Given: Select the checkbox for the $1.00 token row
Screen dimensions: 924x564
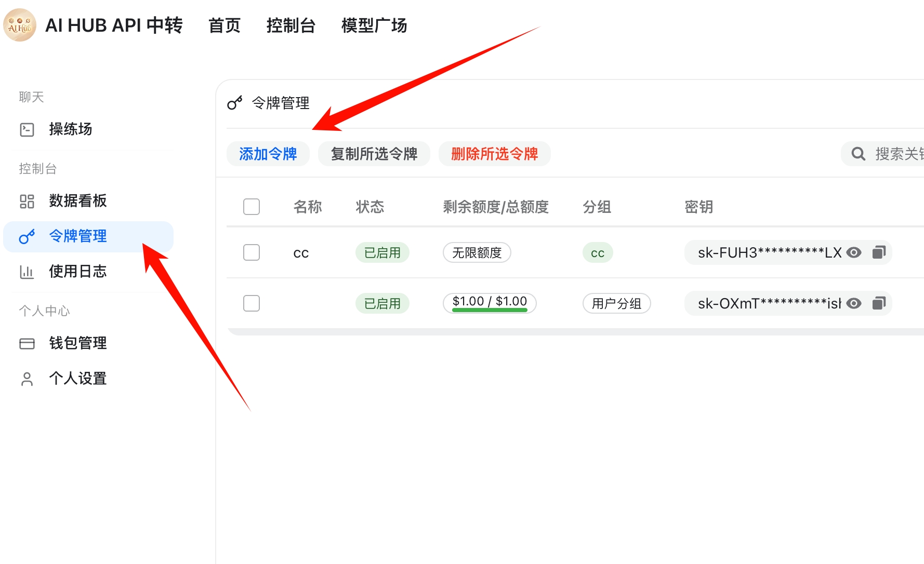Looking at the screenshot, I should coord(252,303).
